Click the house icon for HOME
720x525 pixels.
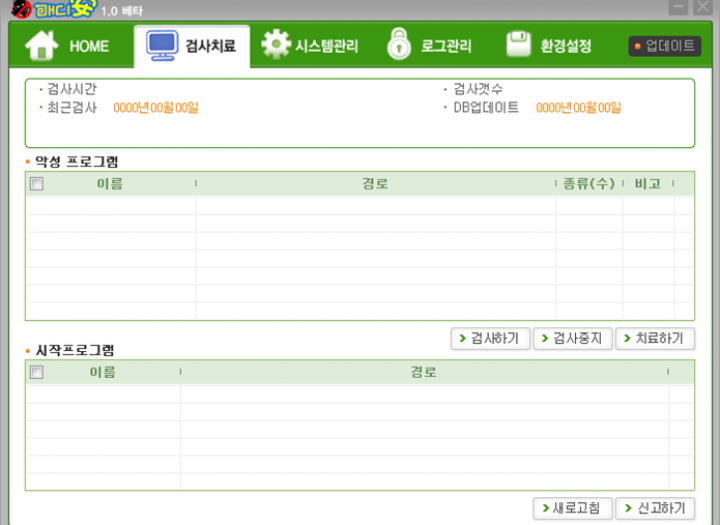click(x=41, y=46)
